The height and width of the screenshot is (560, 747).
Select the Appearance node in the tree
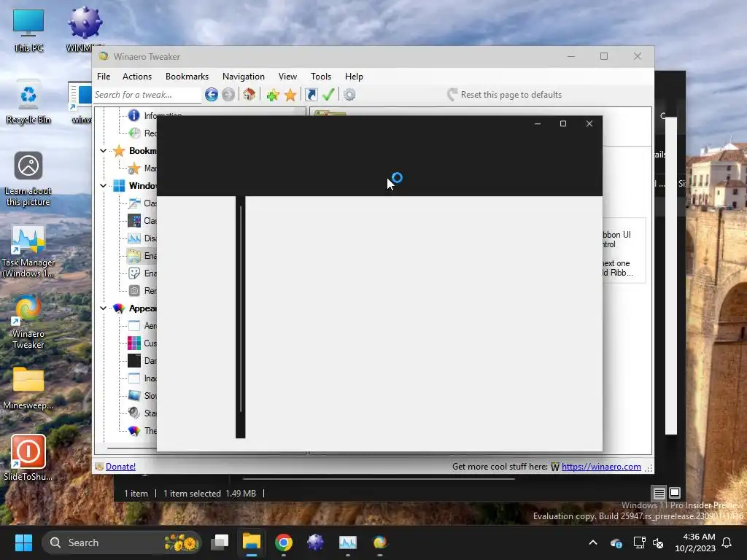[x=119, y=308]
